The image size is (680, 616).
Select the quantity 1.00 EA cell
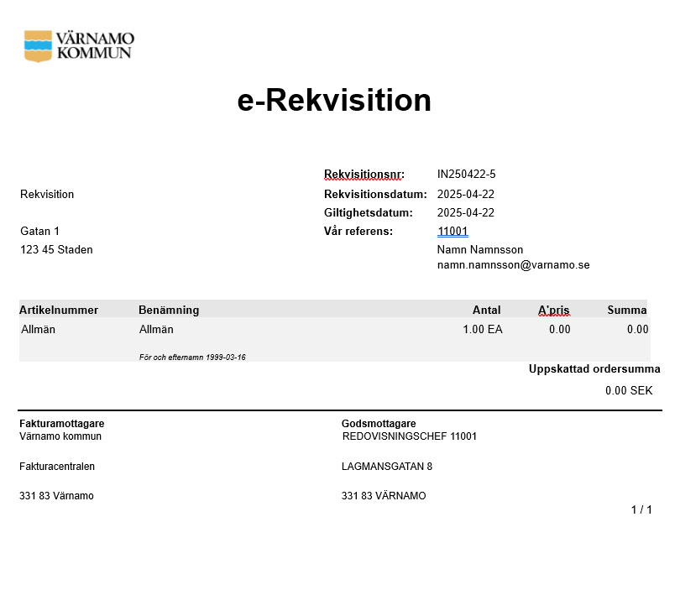[483, 330]
